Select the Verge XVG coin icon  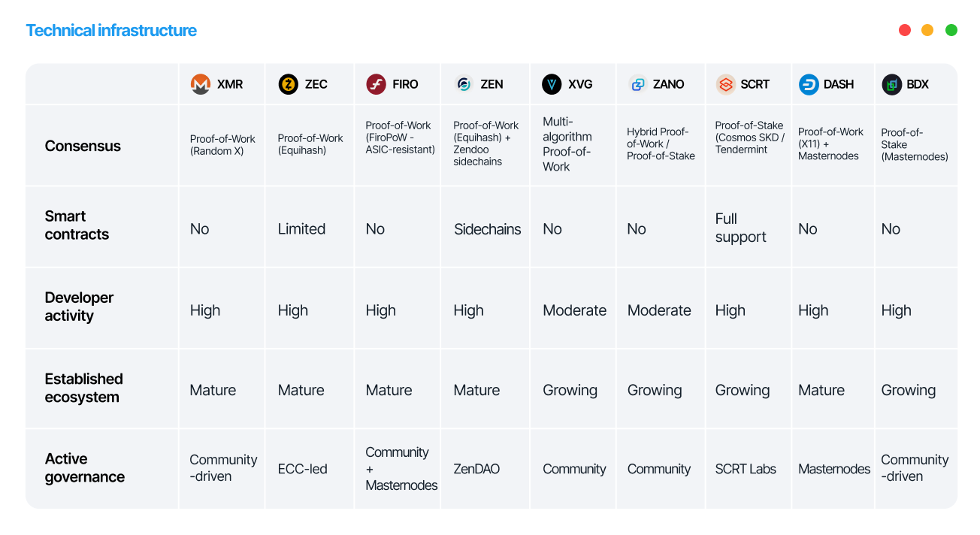tap(552, 84)
